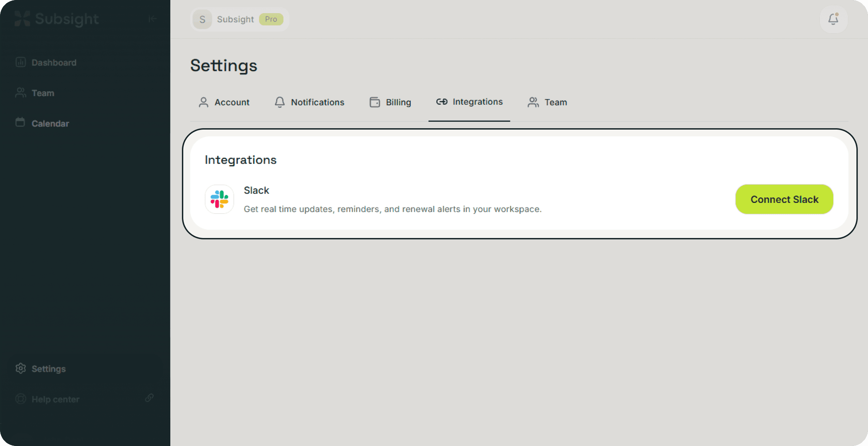Image resolution: width=868 pixels, height=446 pixels.
Task: Open the Billing tab
Action: coord(390,102)
